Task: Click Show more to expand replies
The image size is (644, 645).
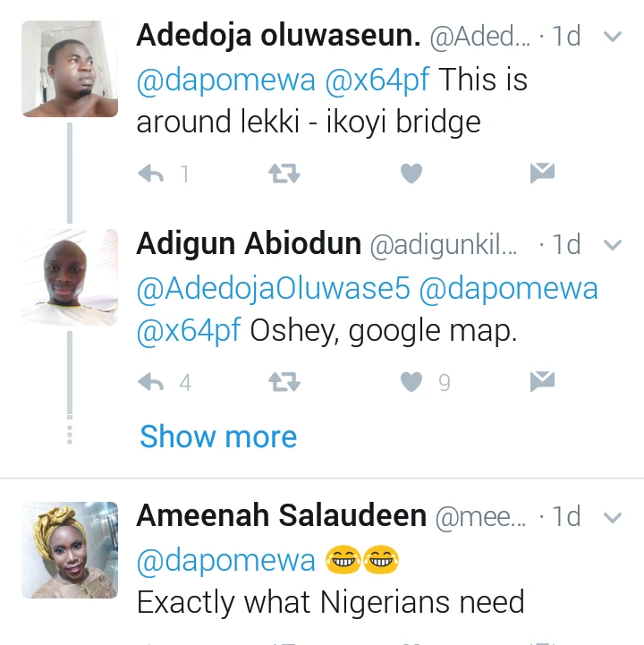Action: tap(218, 437)
